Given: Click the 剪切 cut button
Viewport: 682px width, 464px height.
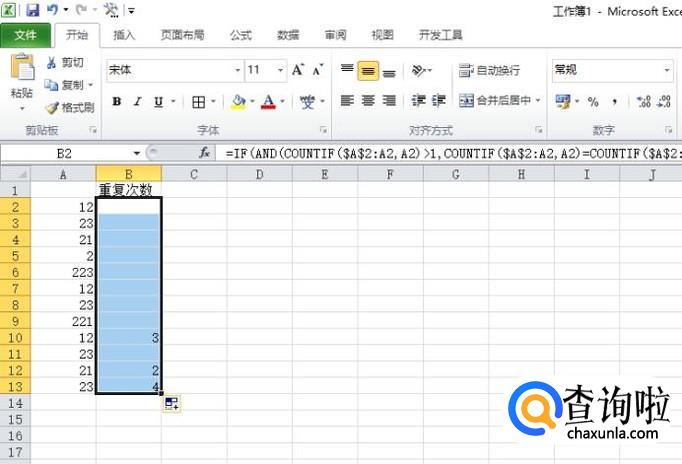Looking at the screenshot, I should tap(64, 63).
